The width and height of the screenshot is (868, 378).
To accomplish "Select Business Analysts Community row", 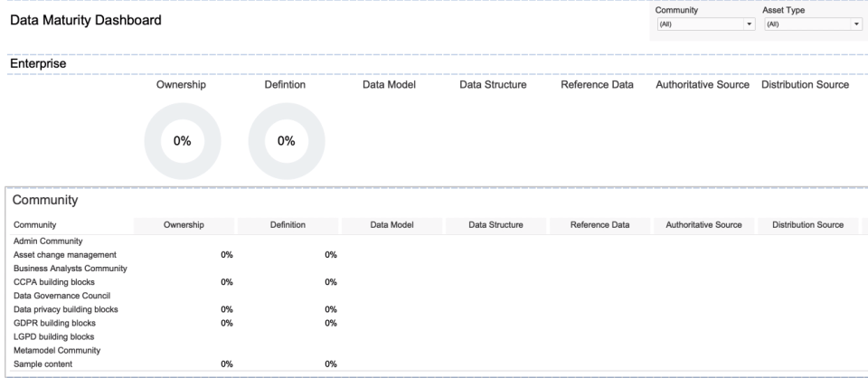I will (71, 268).
